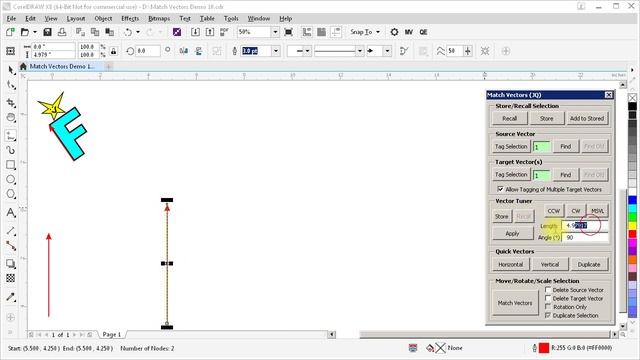The width and height of the screenshot is (640, 360).
Task: Toggle the lock ratio padlock
Action: [113, 51]
